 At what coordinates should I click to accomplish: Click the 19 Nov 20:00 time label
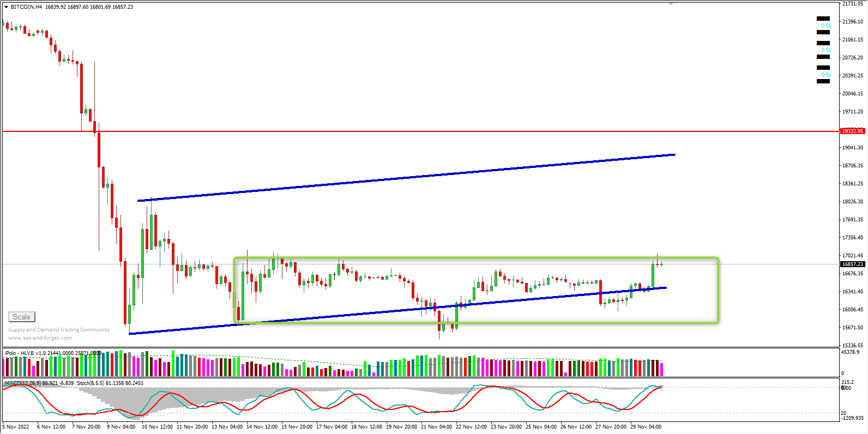401,427
